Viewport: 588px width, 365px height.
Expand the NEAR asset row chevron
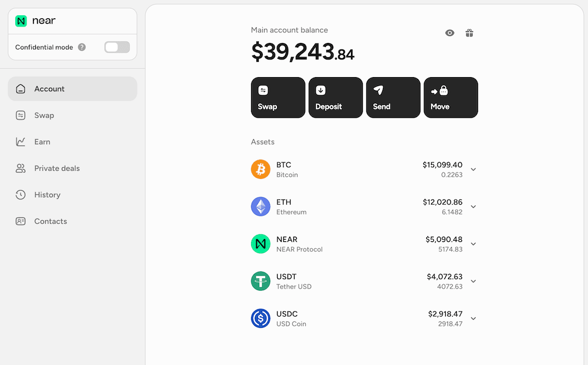[473, 244]
